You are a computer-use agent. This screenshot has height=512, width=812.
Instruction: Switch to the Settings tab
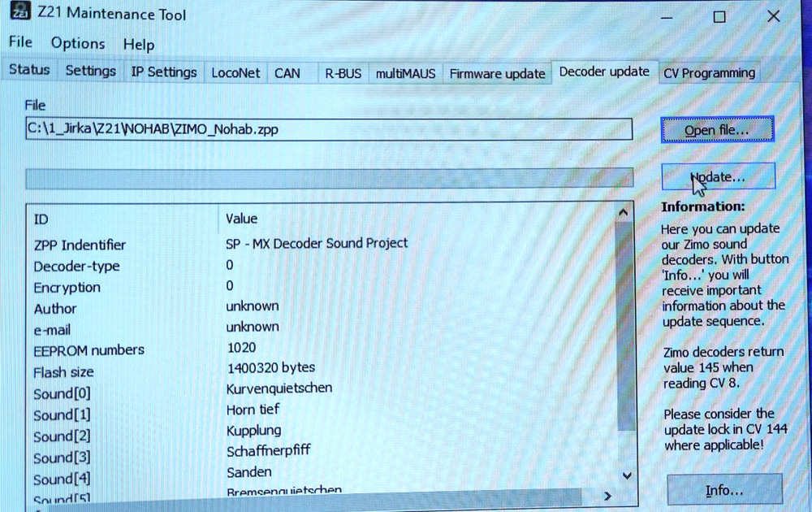[91, 72]
